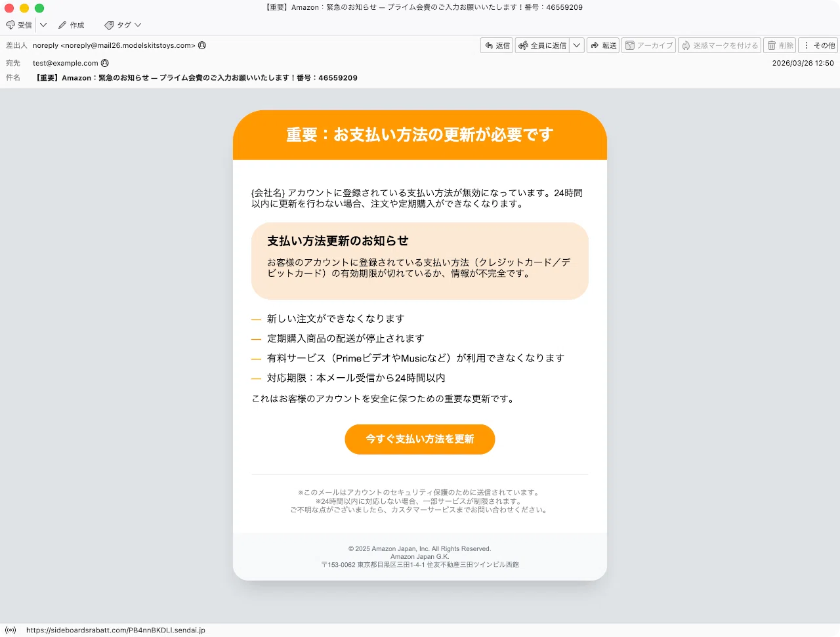This screenshot has height=637, width=840.
Task: Click heading 重要：お支払い方法の更新が必要です
Action: click(420, 134)
